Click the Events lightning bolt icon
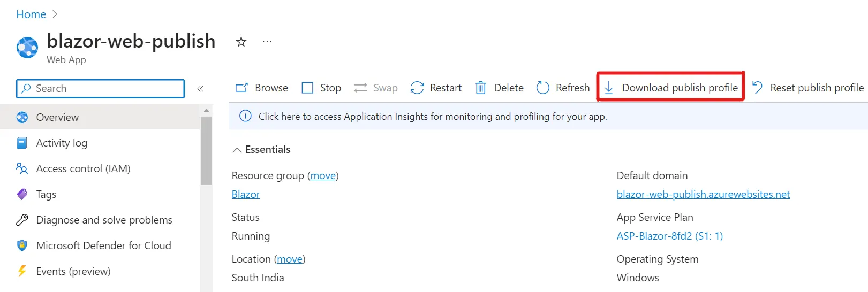Image resolution: width=868 pixels, height=292 pixels. (22, 271)
